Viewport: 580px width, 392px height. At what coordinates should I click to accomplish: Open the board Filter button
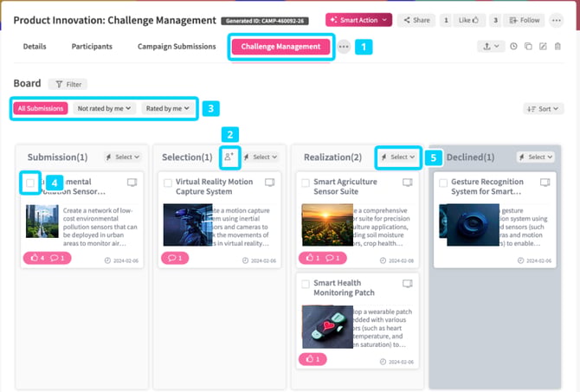coord(68,84)
